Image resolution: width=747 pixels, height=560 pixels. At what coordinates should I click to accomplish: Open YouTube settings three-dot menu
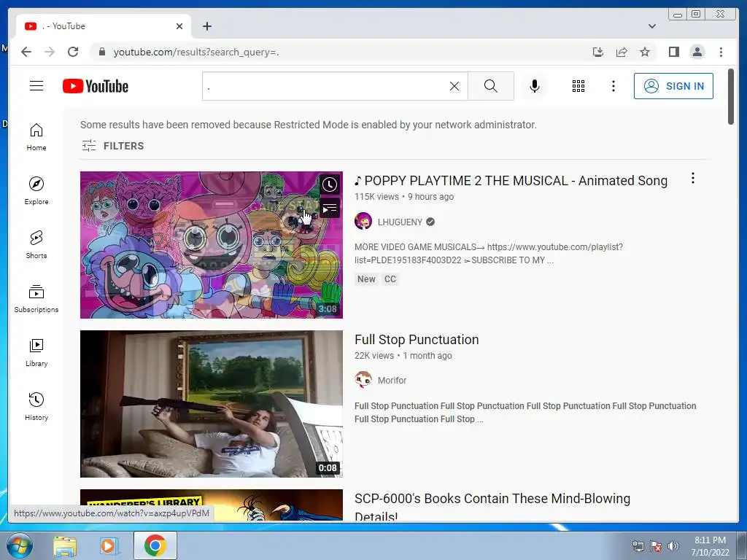click(613, 86)
